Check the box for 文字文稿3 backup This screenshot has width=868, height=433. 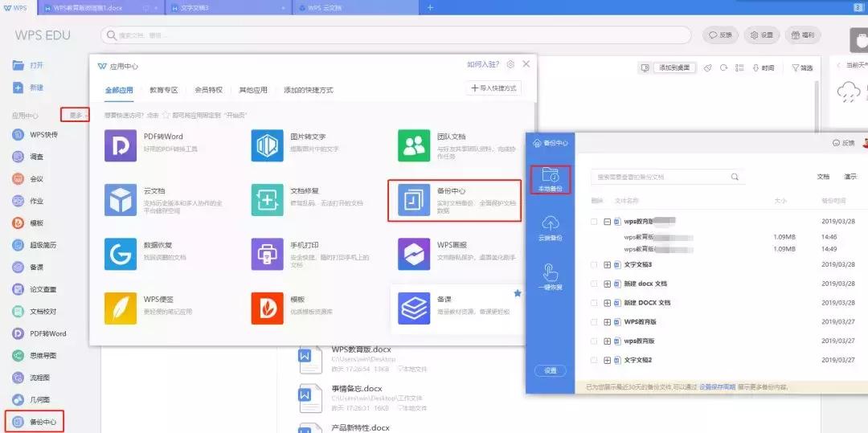pyautogui.click(x=594, y=265)
